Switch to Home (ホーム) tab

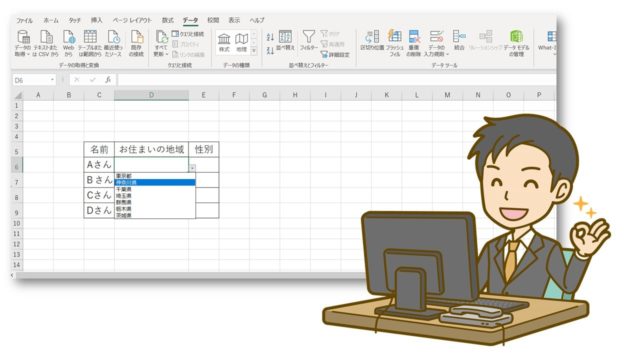pyautogui.click(x=51, y=20)
